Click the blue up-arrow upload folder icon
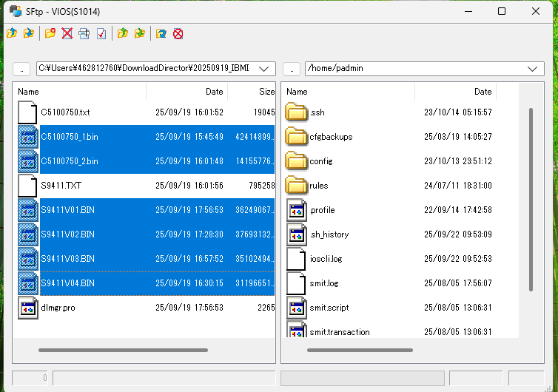Screen dimensions: 558x392 pyautogui.click(x=12, y=33)
